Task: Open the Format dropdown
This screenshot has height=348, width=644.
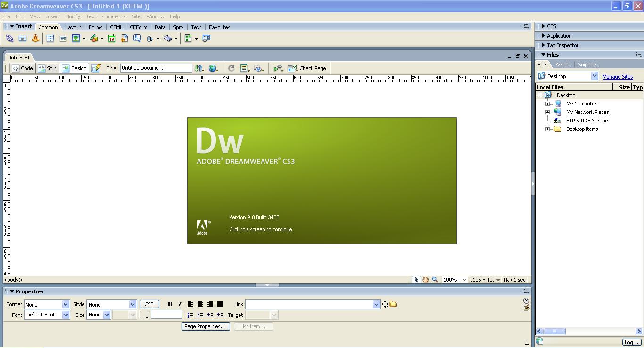Action: pyautogui.click(x=47, y=305)
